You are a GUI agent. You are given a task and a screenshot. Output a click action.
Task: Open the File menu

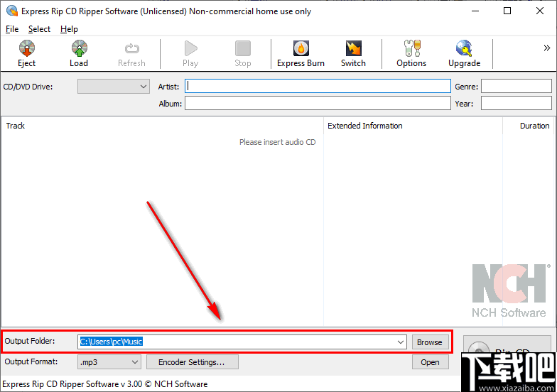pos(12,29)
